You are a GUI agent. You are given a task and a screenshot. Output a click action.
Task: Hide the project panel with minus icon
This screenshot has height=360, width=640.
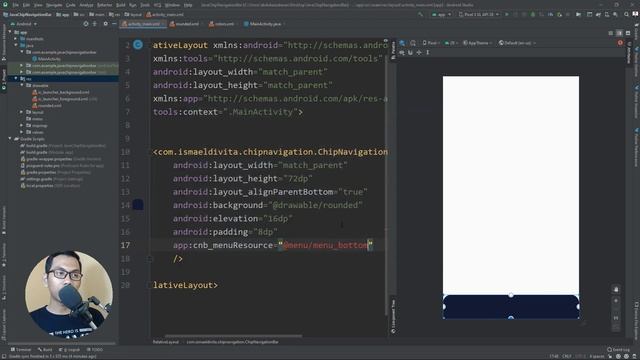coord(114,24)
